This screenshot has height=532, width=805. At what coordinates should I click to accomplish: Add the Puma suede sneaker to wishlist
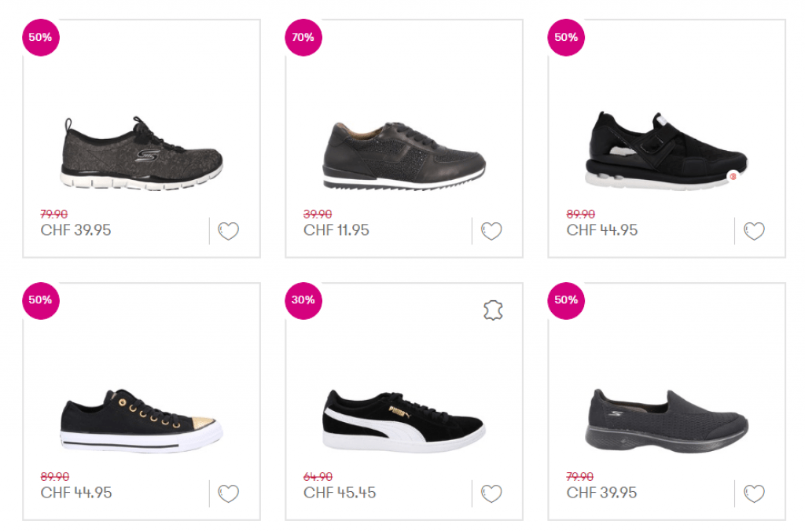[x=491, y=493]
